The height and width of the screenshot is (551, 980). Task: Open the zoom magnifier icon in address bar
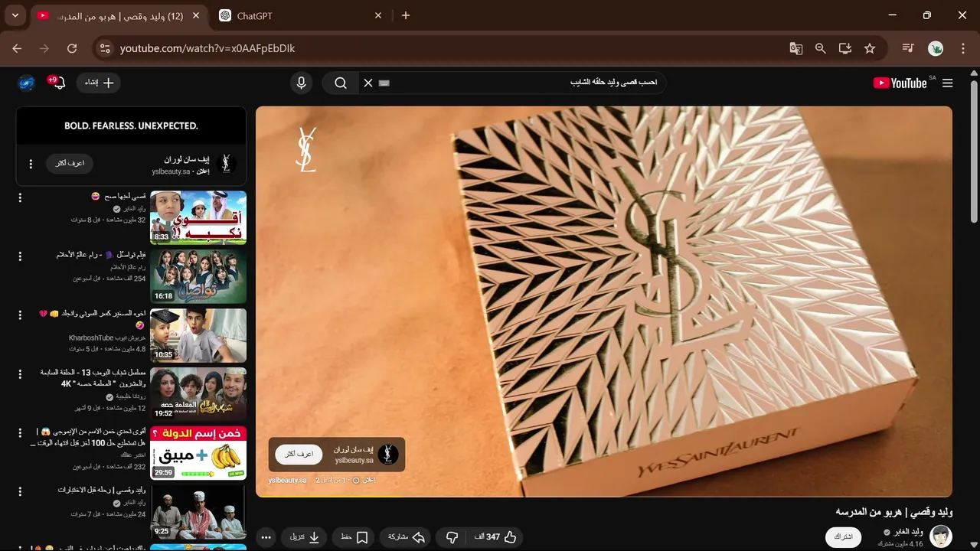click(x=821, y=48)
